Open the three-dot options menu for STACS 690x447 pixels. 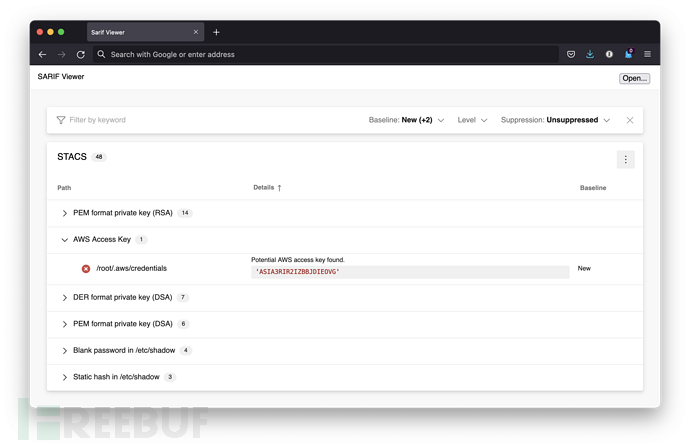coord(625,159)
